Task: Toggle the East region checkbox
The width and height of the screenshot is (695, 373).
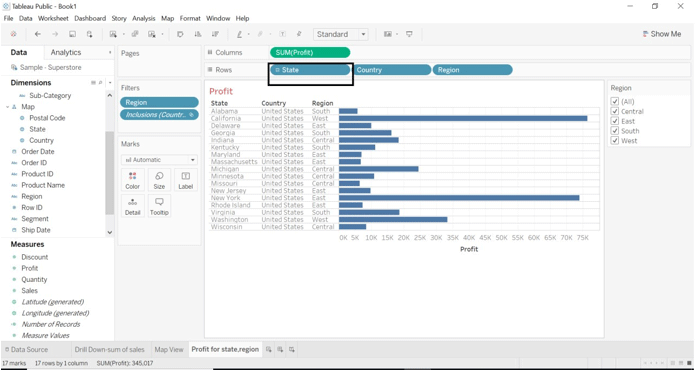Action: coord(615,121)
